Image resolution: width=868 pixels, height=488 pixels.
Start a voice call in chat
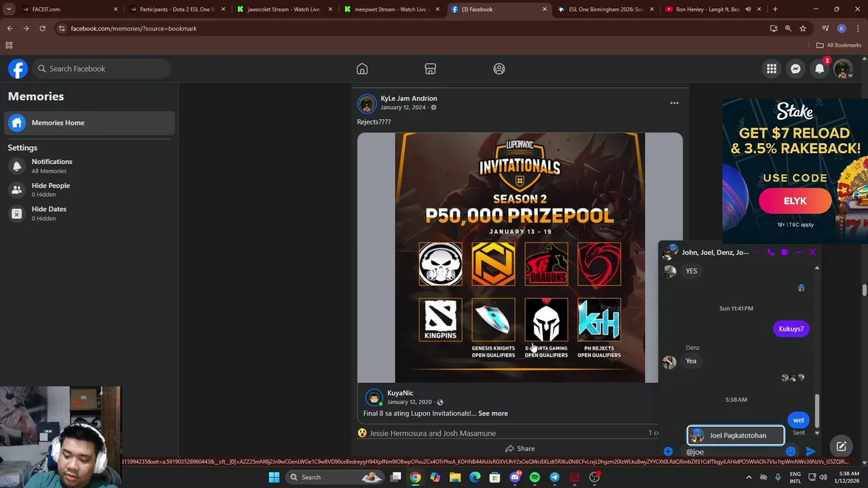[x=770, y=252]
